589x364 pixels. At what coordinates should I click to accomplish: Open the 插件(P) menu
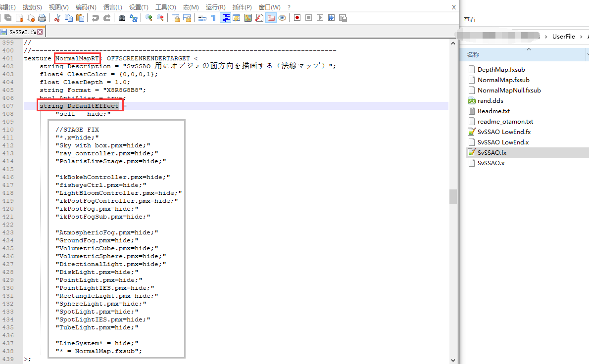(242, 7)
